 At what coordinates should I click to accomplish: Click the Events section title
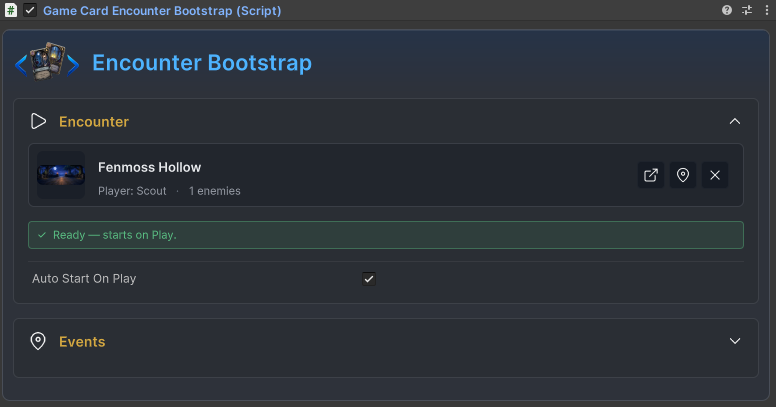(x=82, y=342)
